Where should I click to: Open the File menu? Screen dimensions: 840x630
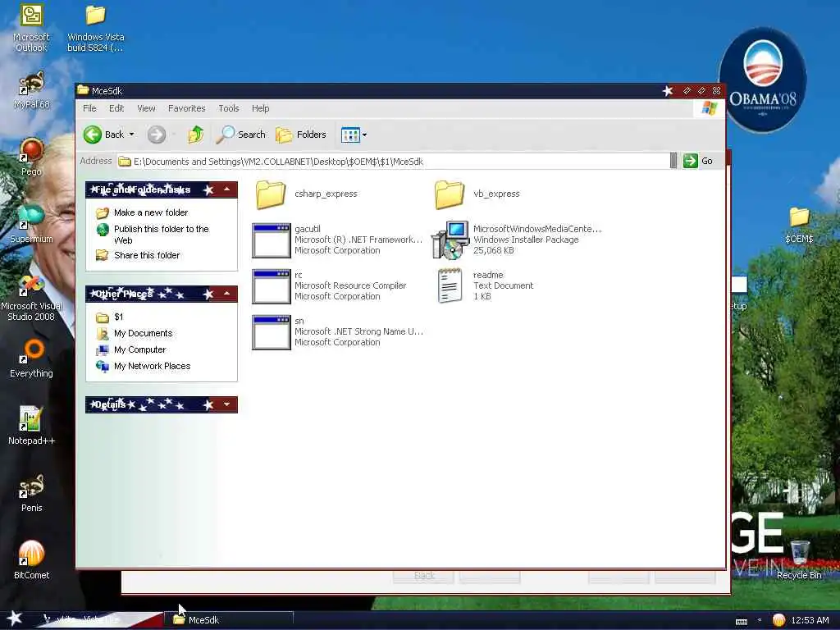pyautogui.click(x=89, y=108)
